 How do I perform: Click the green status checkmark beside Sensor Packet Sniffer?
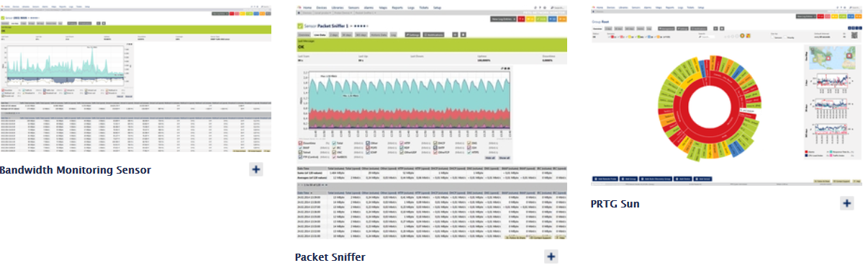[300, 26]
